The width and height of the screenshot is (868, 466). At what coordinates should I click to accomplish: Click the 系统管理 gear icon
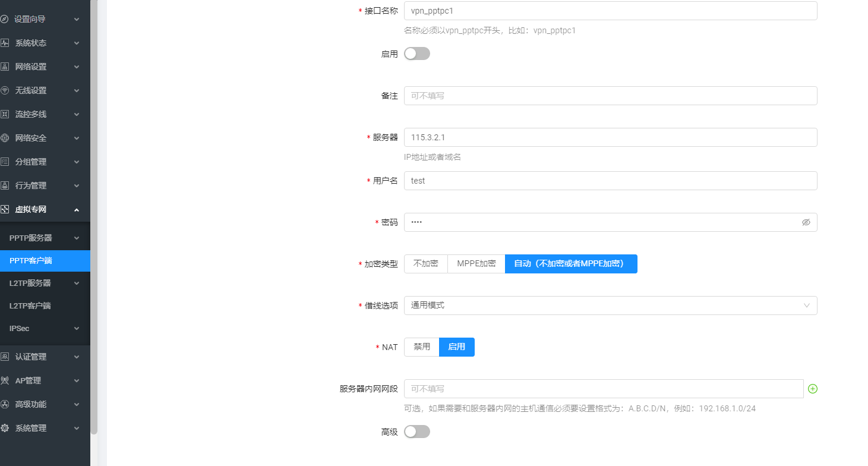(5, 428)
